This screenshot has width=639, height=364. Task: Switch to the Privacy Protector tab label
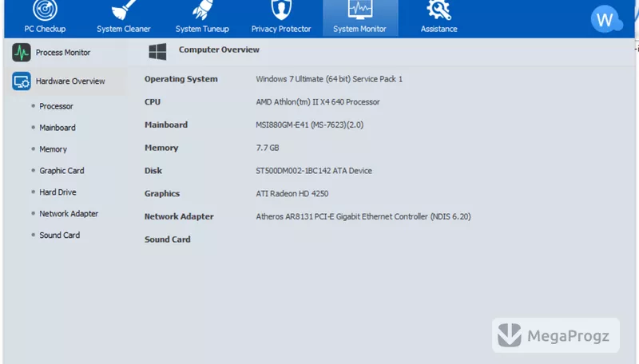(x=281, y=29)
